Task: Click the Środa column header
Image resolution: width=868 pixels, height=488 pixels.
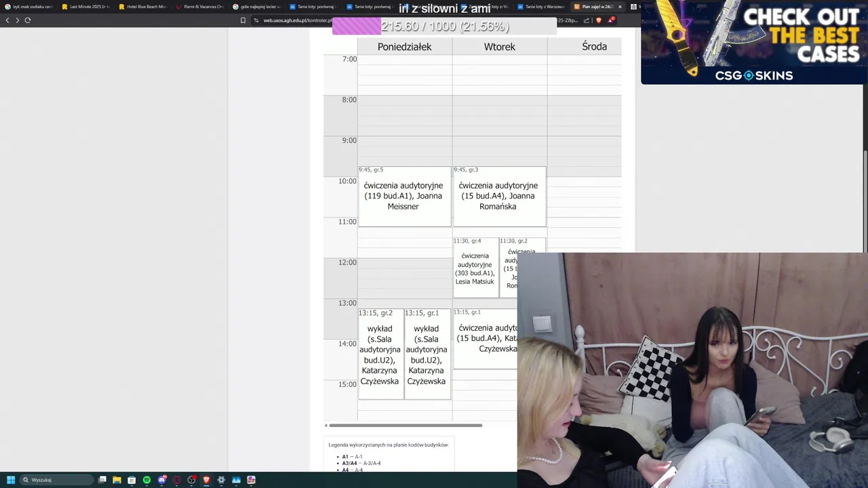Action: tap(594, 47)
